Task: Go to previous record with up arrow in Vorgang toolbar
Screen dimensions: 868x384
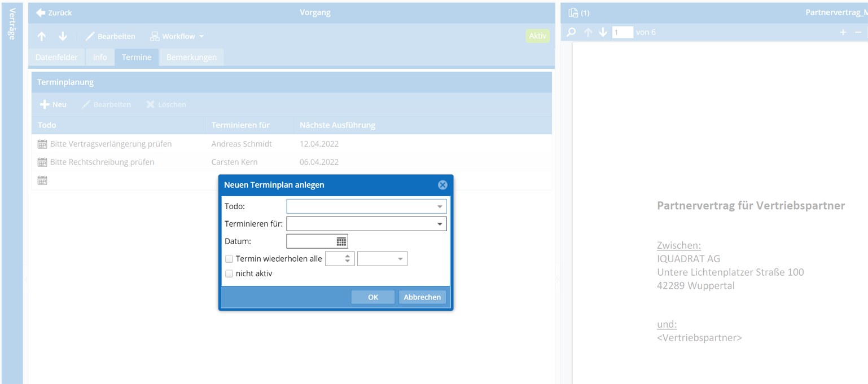Action: point(42,36)
